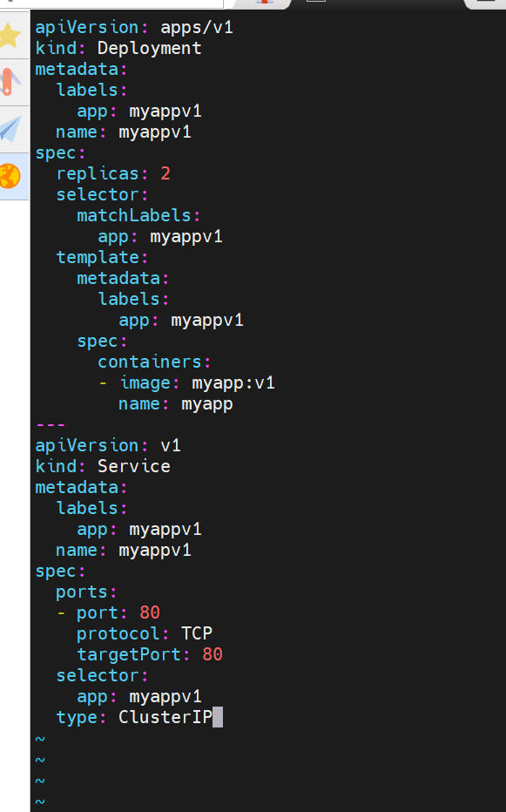Click the 'app: myappv1' line under matchLabels
The image size is (506, 812).
pos(160,237)
